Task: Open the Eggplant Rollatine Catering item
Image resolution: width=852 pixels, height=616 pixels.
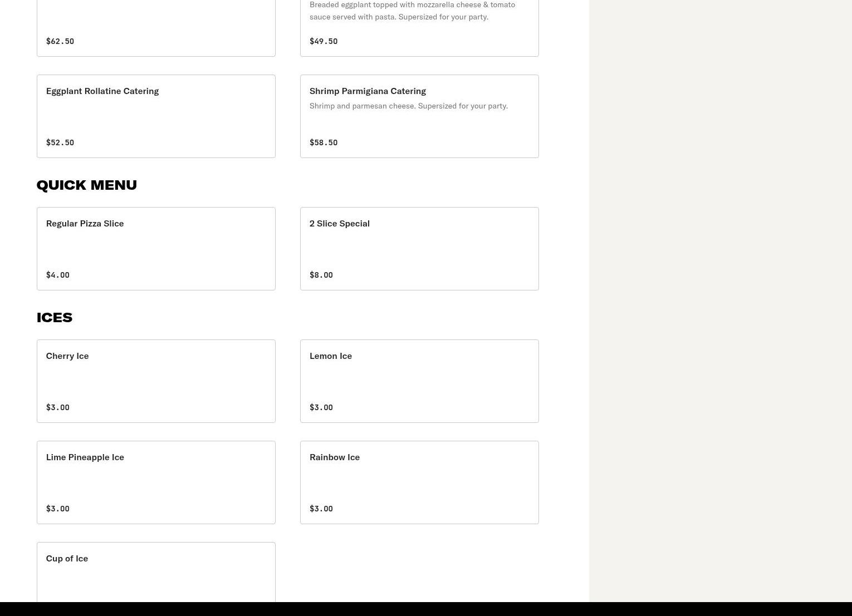Action: pyautogui.click(x=156, y=116)
